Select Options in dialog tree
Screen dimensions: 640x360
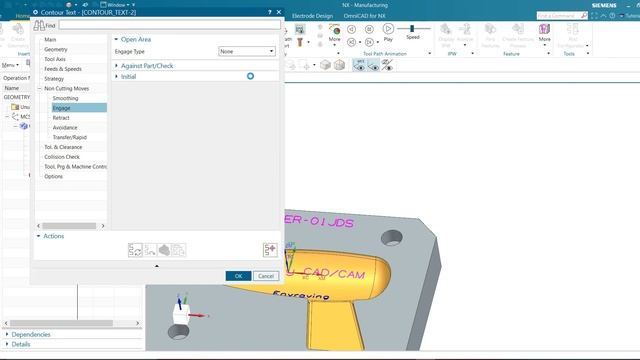coord(53,176)
